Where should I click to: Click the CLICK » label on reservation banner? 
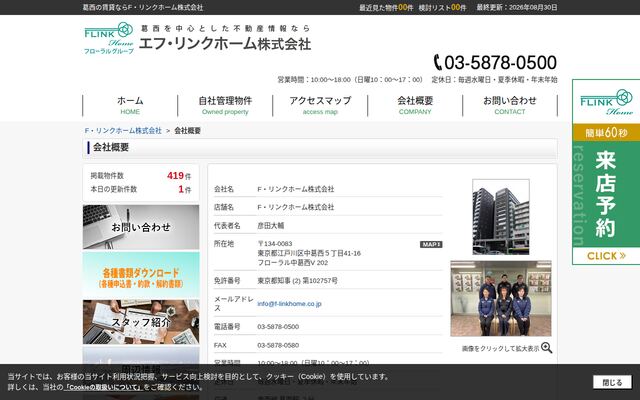606,256
